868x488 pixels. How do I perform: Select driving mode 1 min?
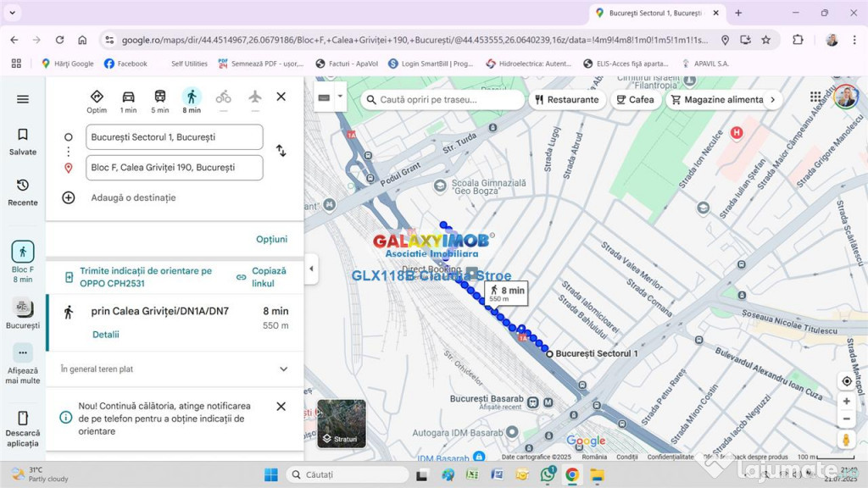[x=129, y=102]
